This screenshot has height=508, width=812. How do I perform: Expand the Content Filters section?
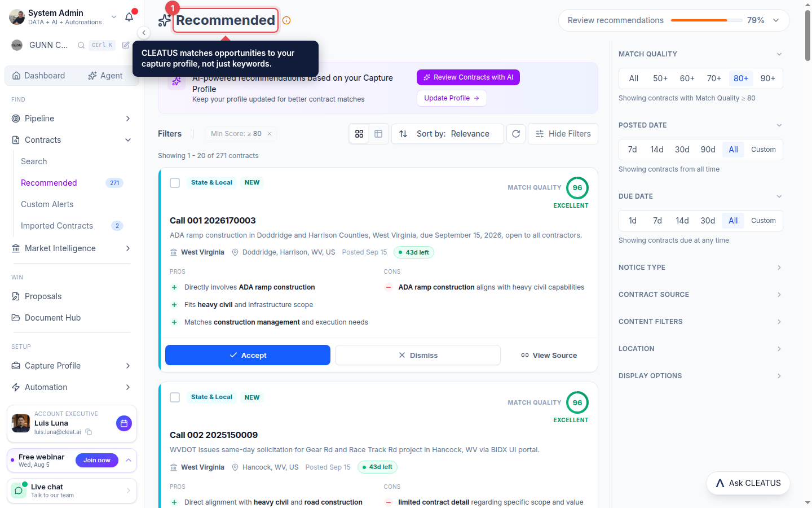pyautogui.click(x=700, y=322)
